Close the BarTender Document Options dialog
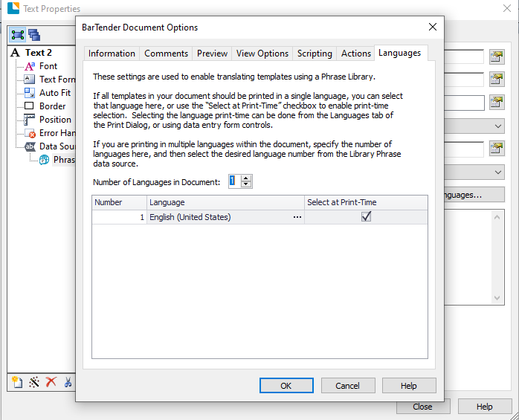 [433, 28]
